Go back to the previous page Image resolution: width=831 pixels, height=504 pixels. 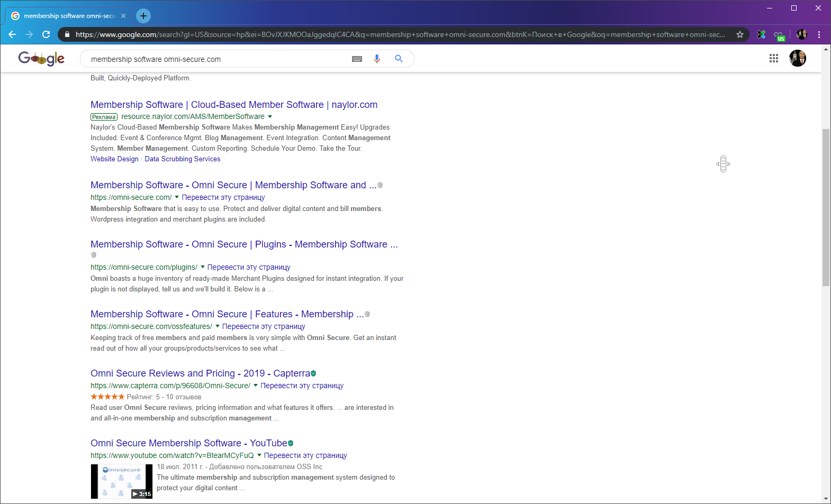12,34
